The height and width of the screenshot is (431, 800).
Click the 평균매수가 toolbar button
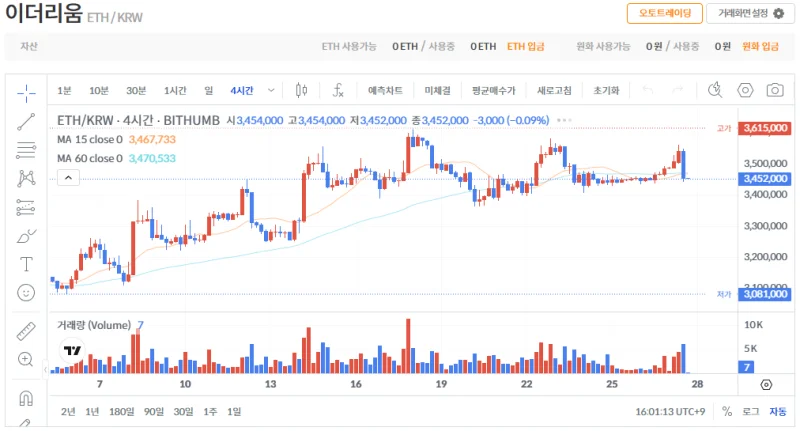coord(493,91)
